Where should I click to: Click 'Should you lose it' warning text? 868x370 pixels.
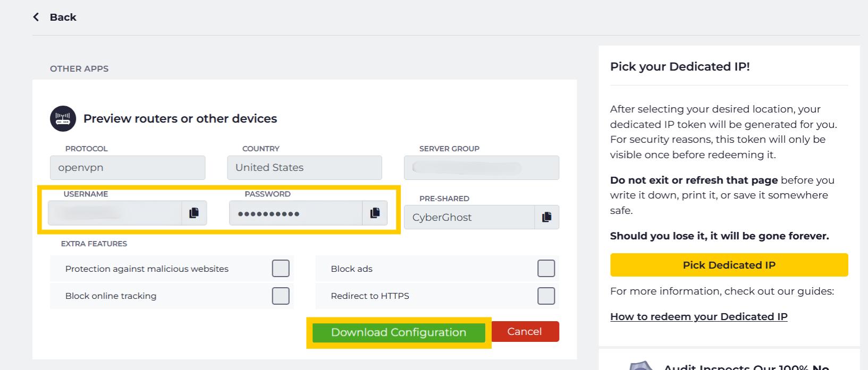coord(719,236)
